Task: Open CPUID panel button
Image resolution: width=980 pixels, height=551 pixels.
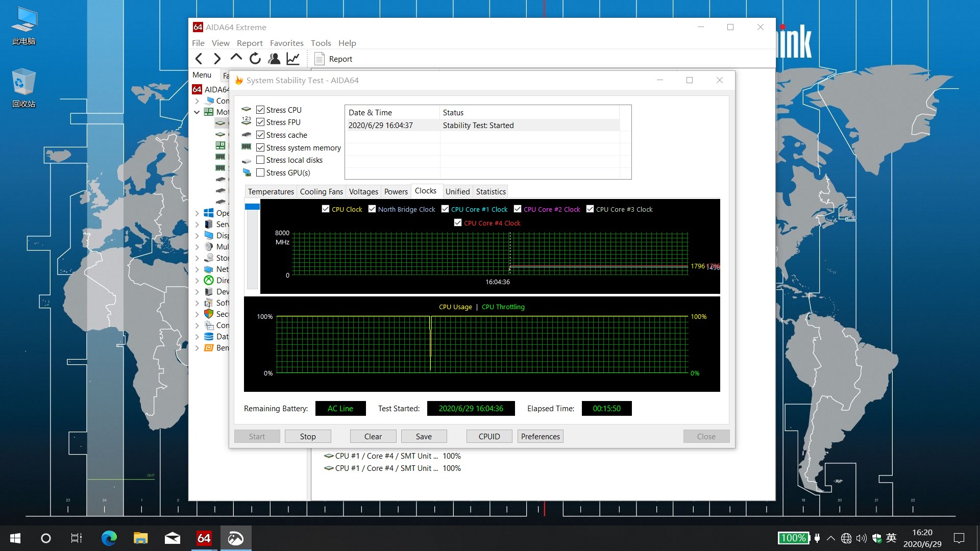Action: pyautogui.click(x=489, y=436)
